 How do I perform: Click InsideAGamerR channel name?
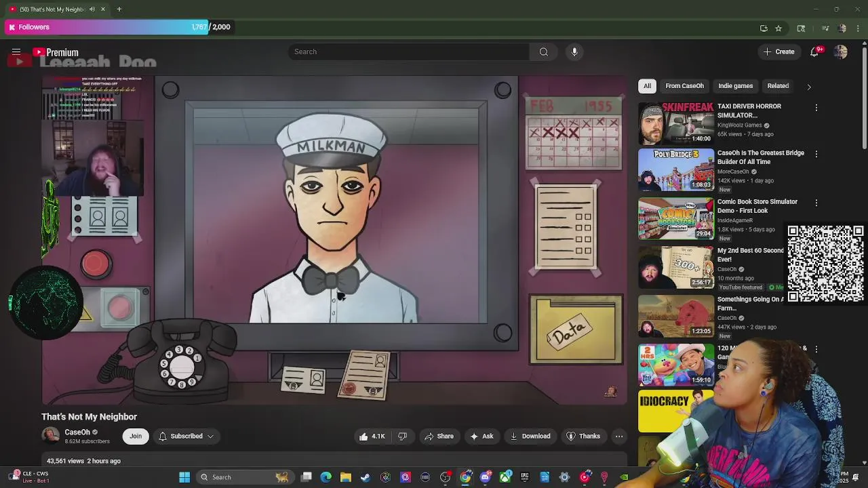(x=735, y=220)
